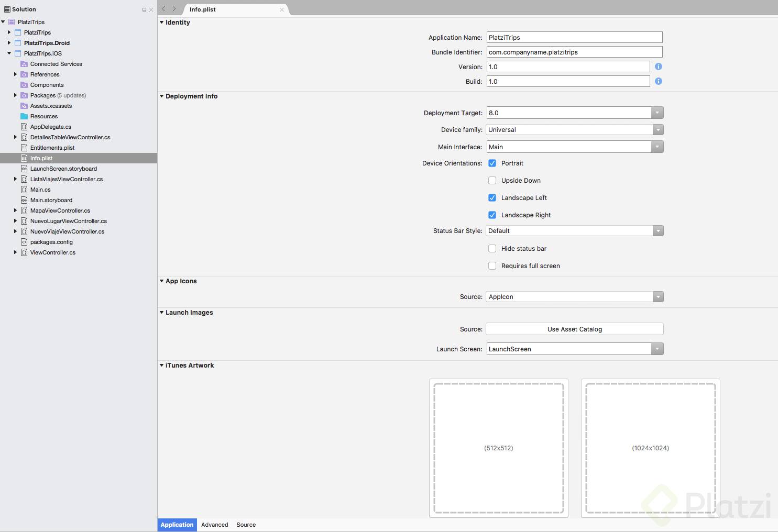
Task: Click the Main.storyboard file icon
Action: click(24, 200)
